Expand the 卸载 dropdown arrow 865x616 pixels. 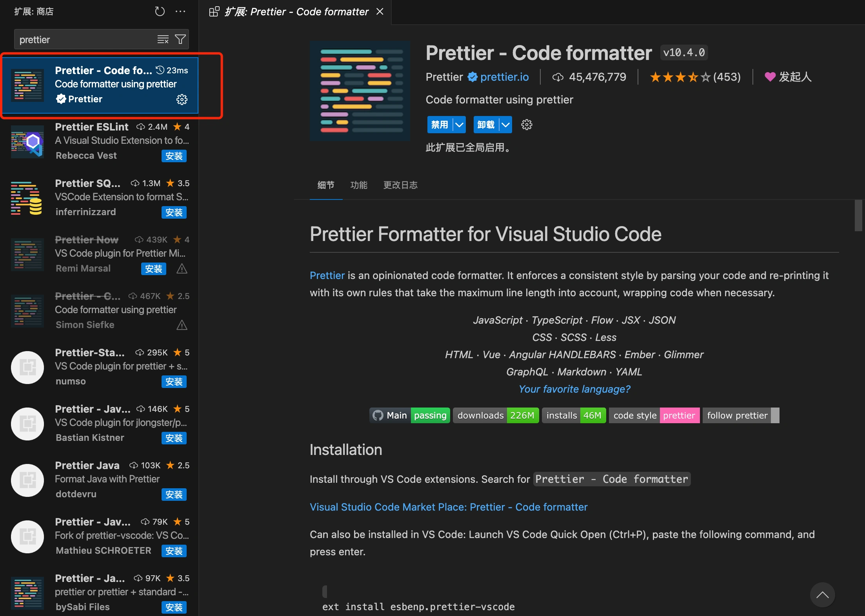coord(506,125)
